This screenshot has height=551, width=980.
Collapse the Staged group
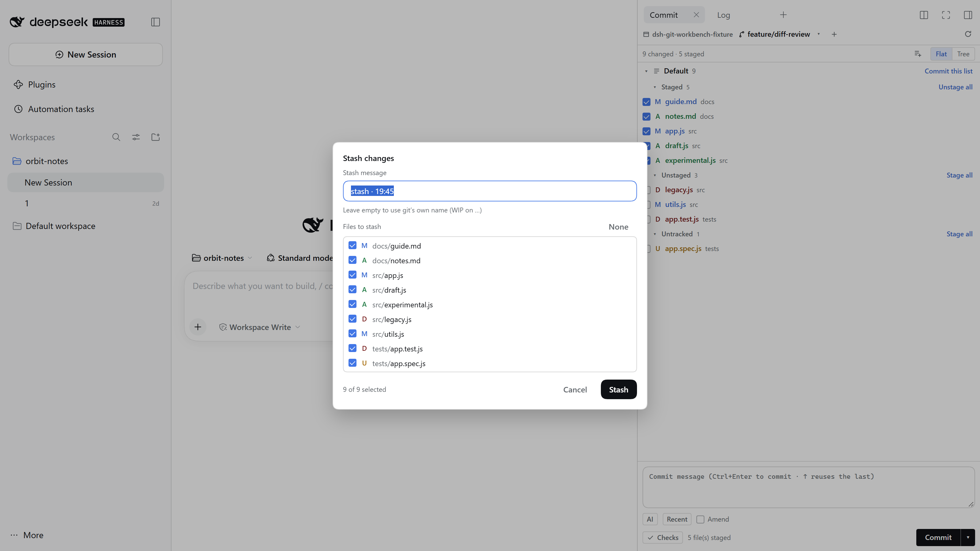pyautogui.click(x=655, y=87)
